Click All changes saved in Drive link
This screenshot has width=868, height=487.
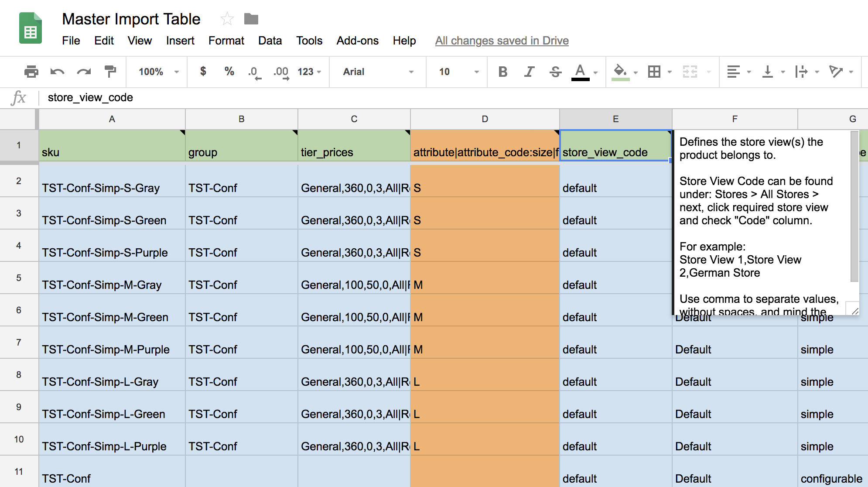coord(502,41)
